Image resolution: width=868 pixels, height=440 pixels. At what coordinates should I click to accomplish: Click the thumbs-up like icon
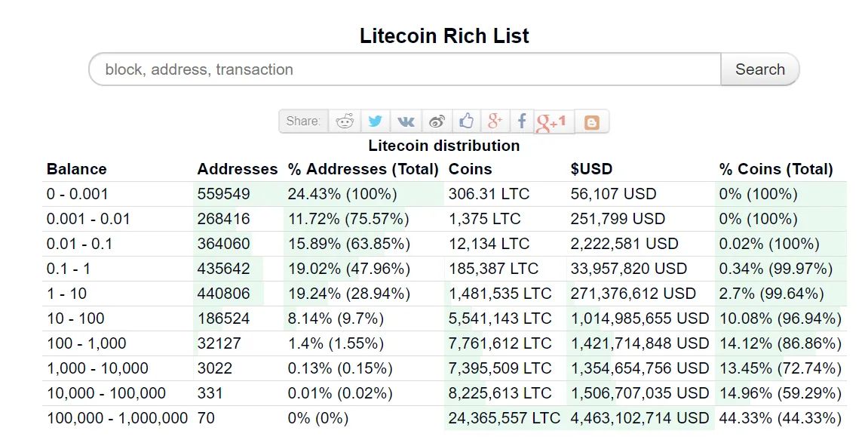pyautogui.click(x=467, y=122)
